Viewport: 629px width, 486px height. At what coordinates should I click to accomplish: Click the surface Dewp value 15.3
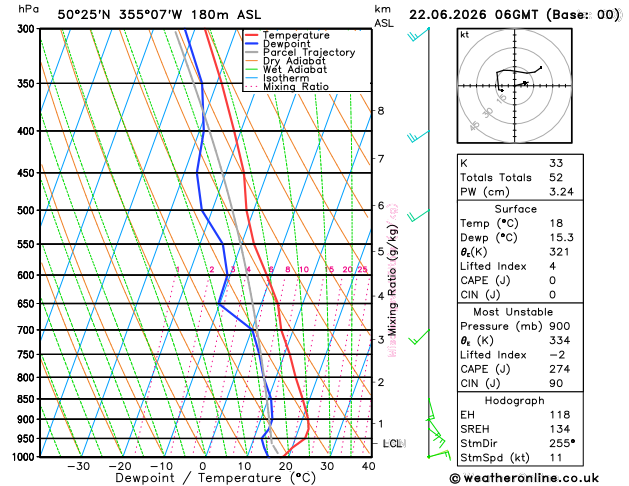[x=561, y=237]
